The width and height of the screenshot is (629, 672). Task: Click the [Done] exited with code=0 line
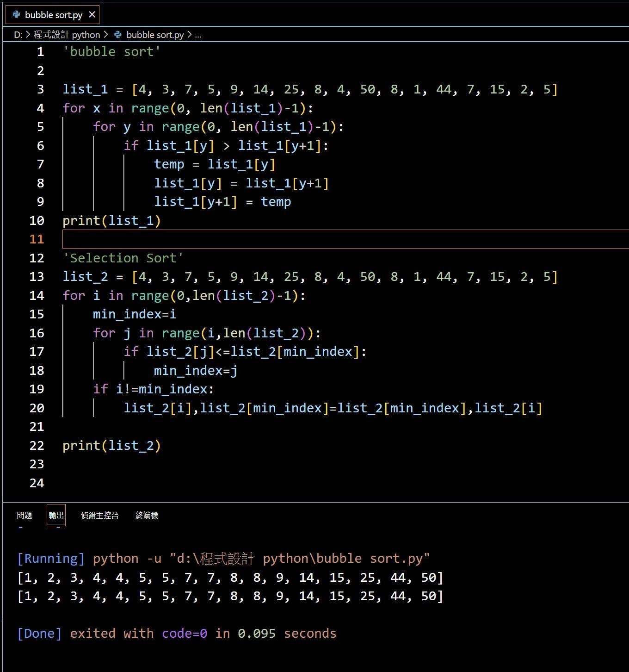tap(177, 634)
